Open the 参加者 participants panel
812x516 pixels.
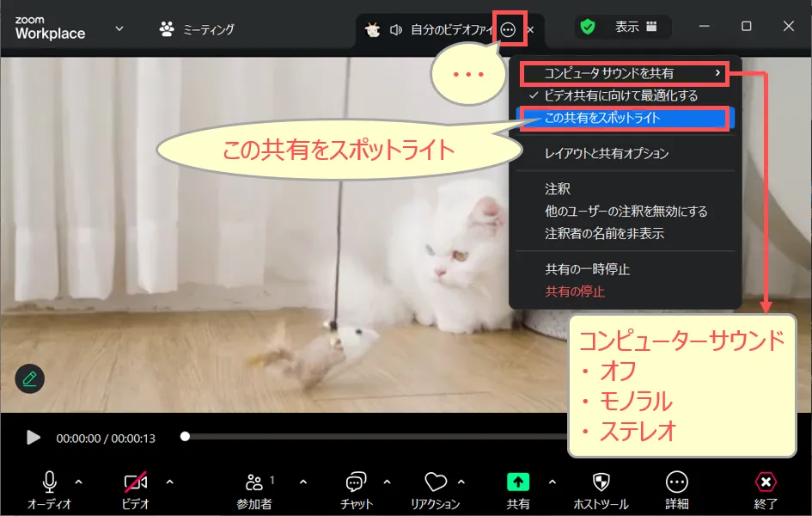tap(254, 482)
